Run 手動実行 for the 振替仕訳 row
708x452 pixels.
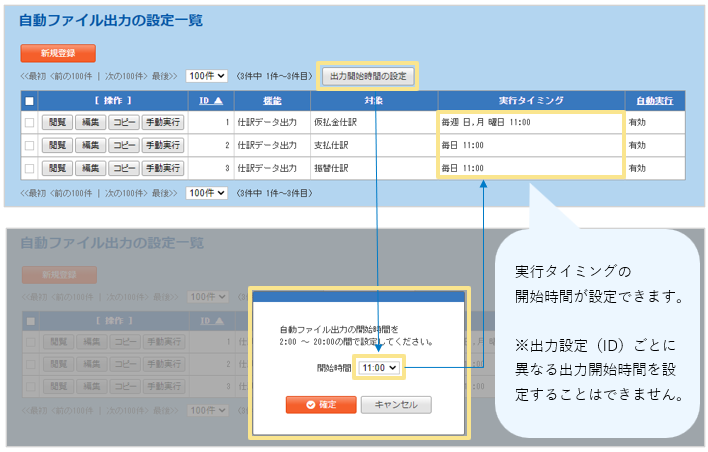click(162, 168)
